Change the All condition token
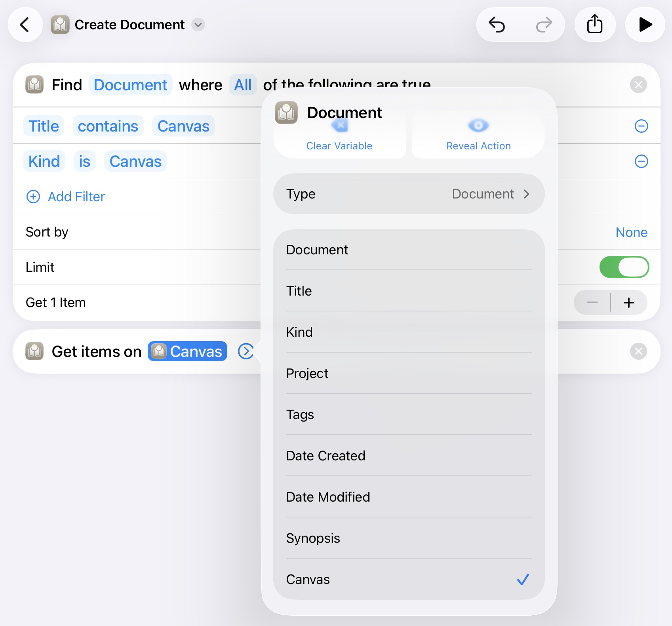The width and height of the screenshot is (672, 626). (x=242, y=85)
